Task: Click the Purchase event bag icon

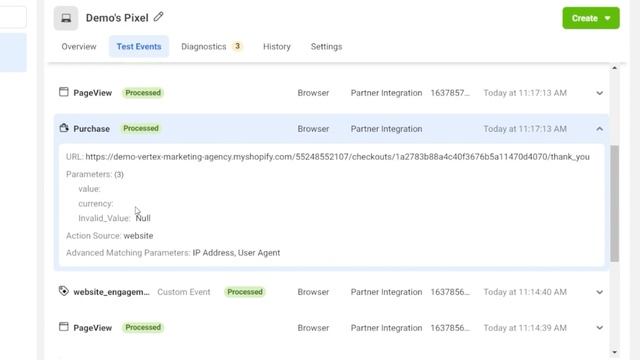Action: tap(64, 128)
